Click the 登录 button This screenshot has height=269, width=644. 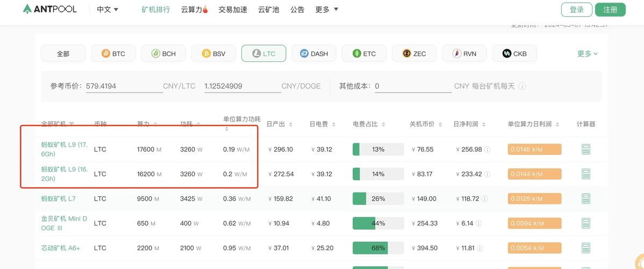577,10
